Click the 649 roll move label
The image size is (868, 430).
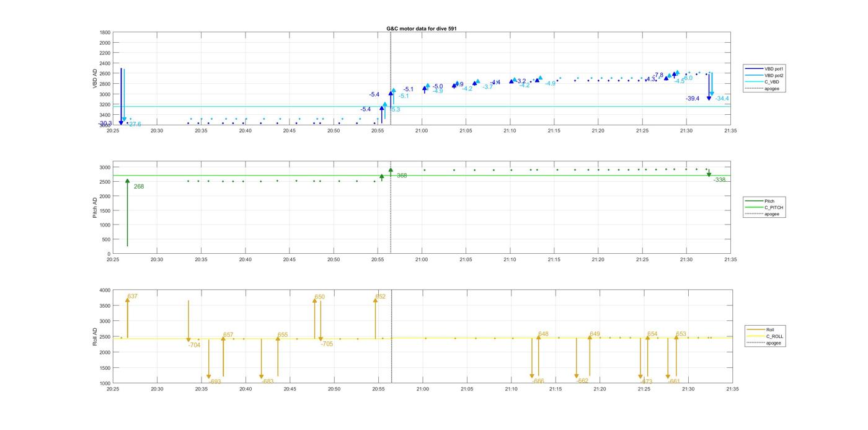[x=595, y=334]
